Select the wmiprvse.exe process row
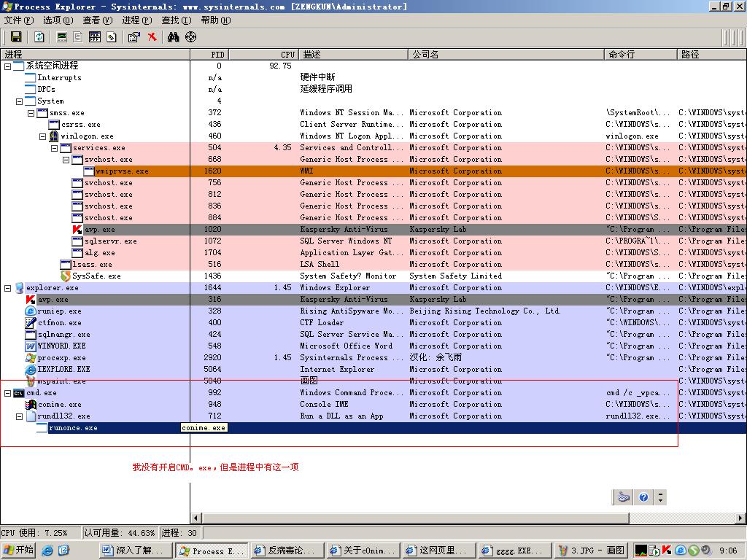This screenshot has width=747, height=560. [x=122, y=171]
